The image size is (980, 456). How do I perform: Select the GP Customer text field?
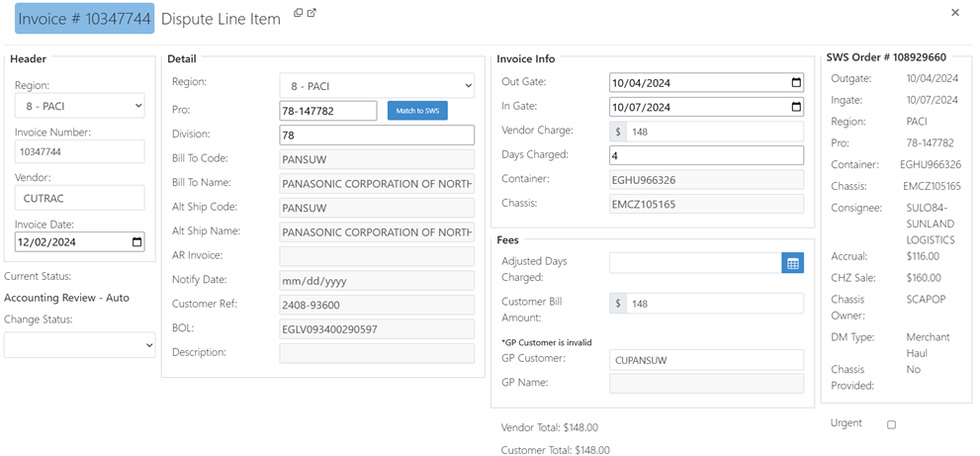click(706, 360)
